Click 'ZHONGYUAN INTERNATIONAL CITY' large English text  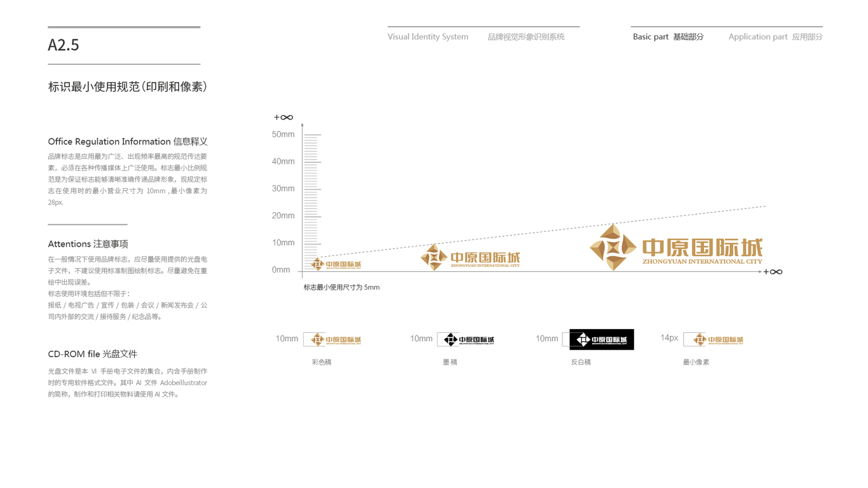[x=702, y=261]
